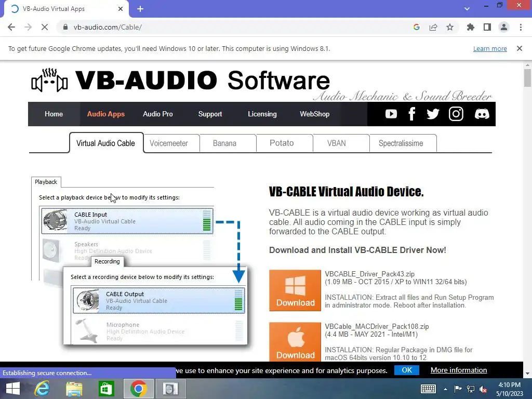
Task: Share this page using share icon
Action: pyautogui.click(x=433, y=27)
